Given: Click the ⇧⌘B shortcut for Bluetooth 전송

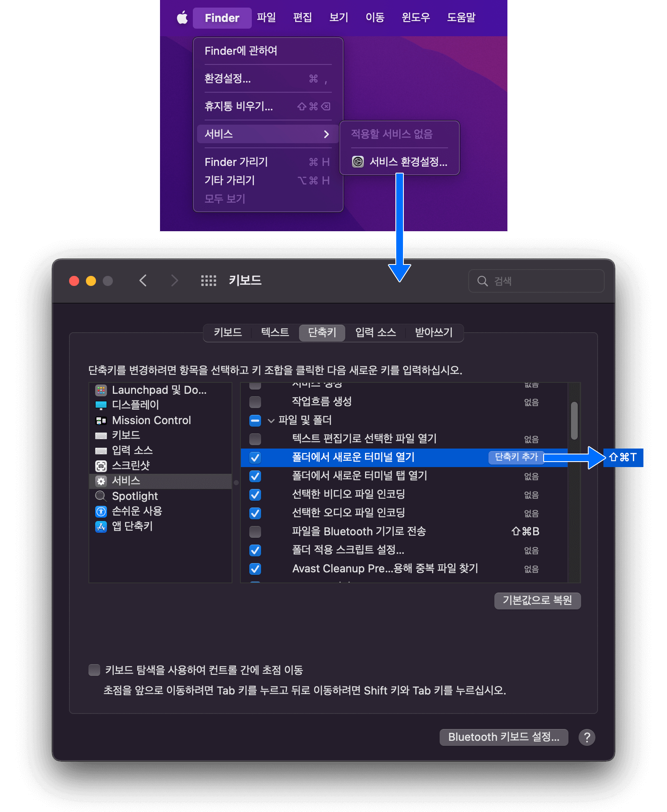Looking at the screenshot, I should pyautogui.click(x=525, y=532).
